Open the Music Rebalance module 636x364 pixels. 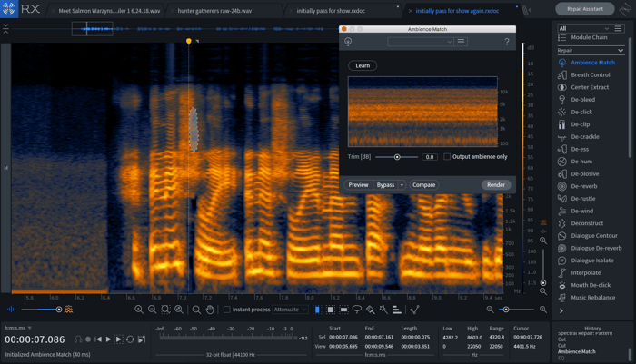pyautogui.click(x=593, y=298)
